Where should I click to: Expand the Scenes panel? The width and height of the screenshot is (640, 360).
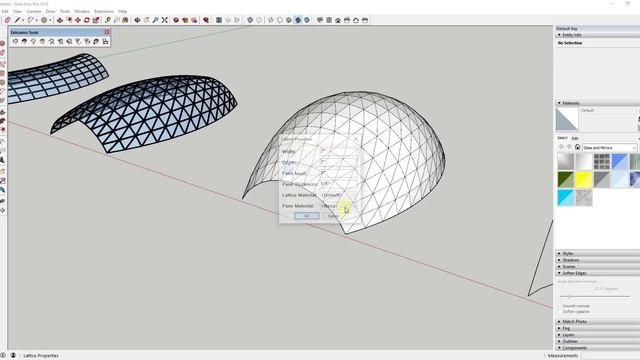559,267
